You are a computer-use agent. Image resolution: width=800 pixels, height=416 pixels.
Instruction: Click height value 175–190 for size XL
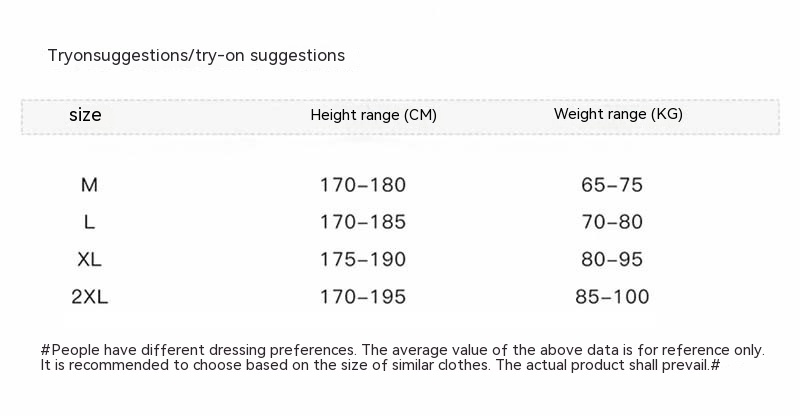(363, 260)
